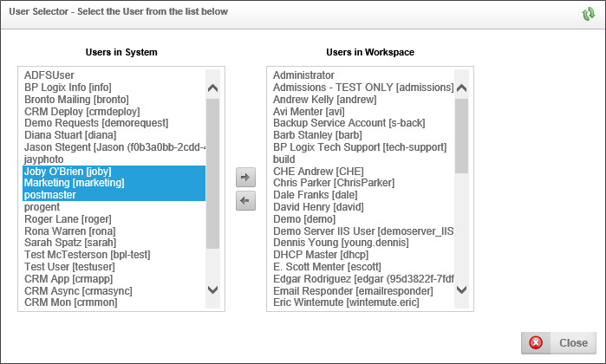606x364 pixels.
Task: Pick Roger Lane [roger] from the list
Action: (64, 219)
